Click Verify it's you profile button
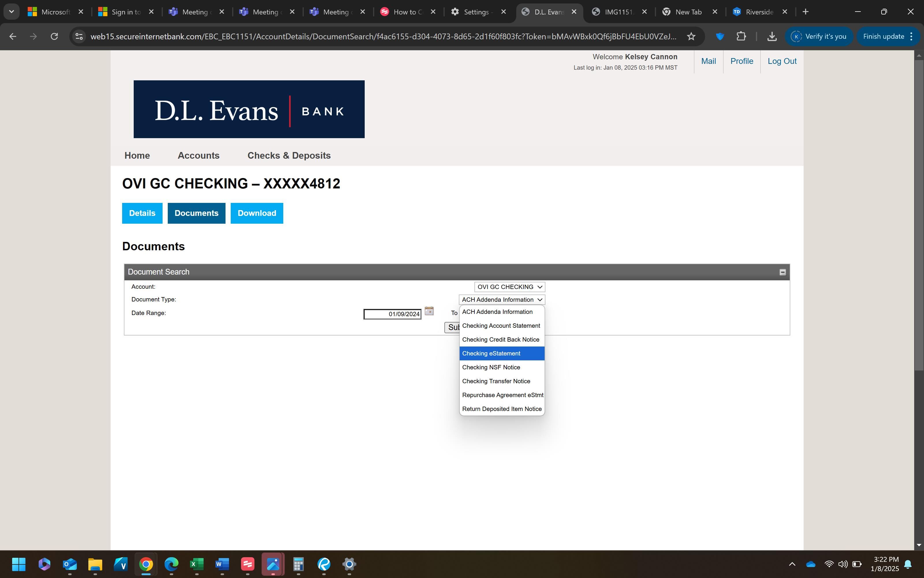Viewport: 924px width, 578px height. (819, 36)
